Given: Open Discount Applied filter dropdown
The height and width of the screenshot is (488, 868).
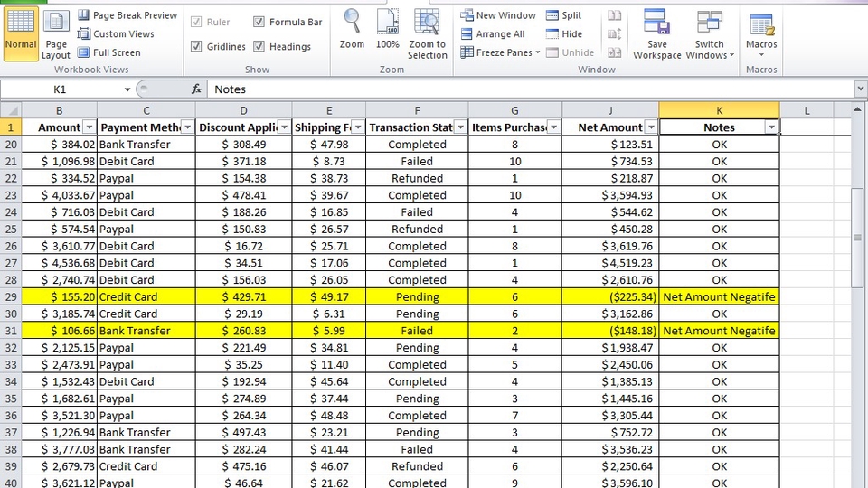Looking at the screenshot, I should pyautogui.click(x=284, y=127).
